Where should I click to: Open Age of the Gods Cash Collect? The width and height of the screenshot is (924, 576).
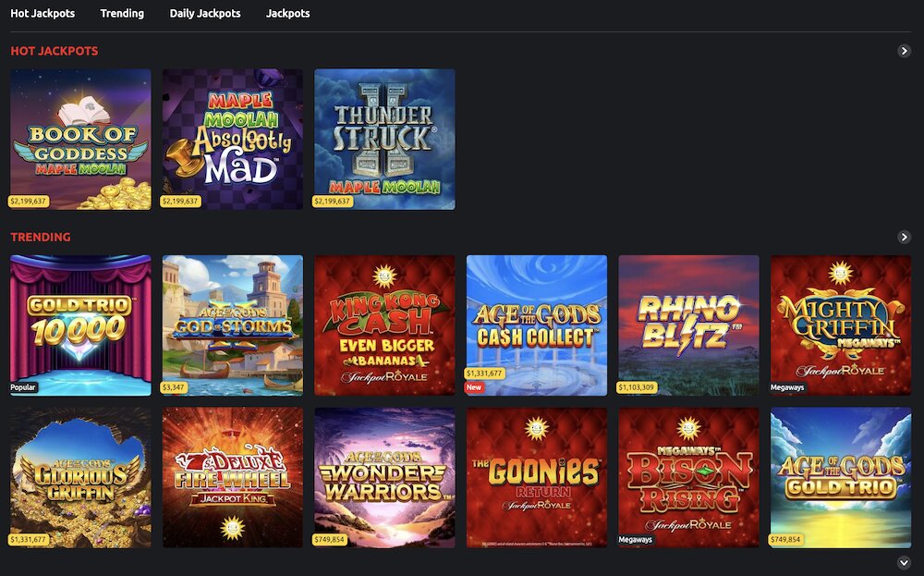coord(537,325)
